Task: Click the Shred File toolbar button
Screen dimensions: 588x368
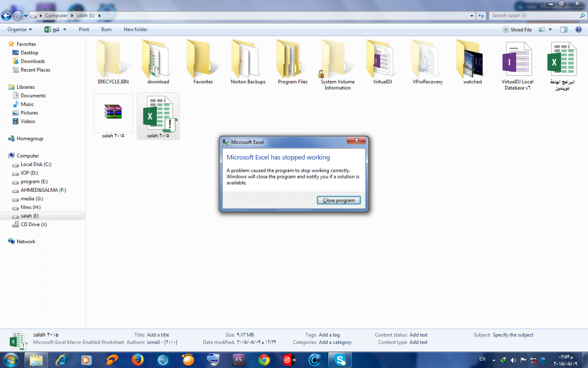Action: [517, 29]
